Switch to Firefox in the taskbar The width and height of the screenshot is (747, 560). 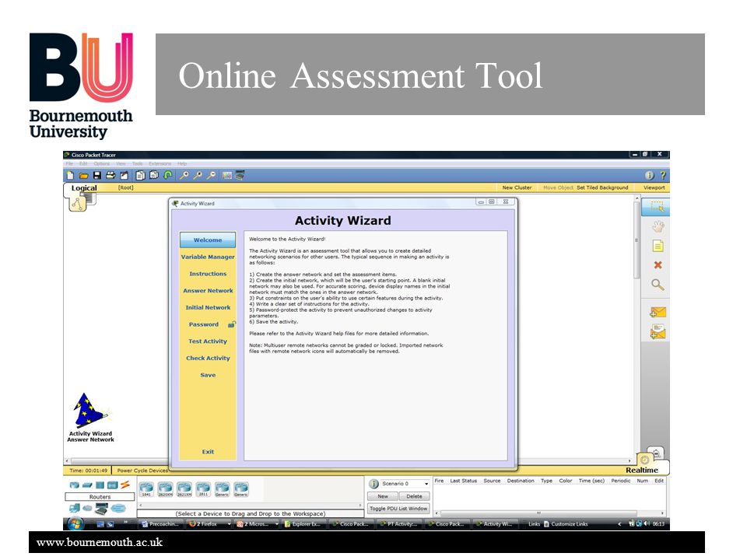pyautogui.click(x=209, y=523)
